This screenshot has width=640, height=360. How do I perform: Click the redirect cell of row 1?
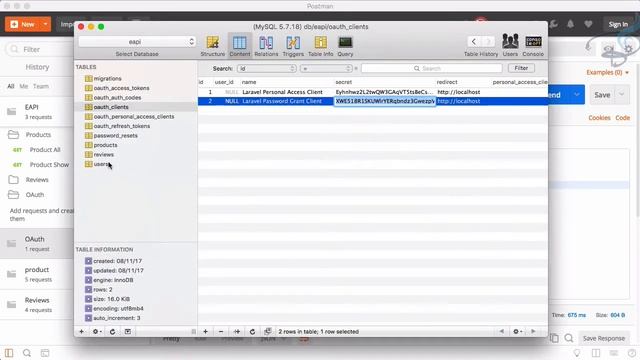(x=459, y=92)
